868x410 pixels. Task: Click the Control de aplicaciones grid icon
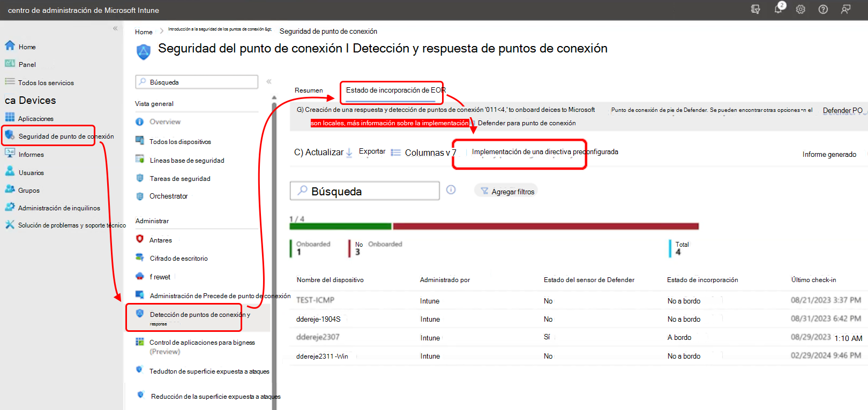(x=139, y=341)
